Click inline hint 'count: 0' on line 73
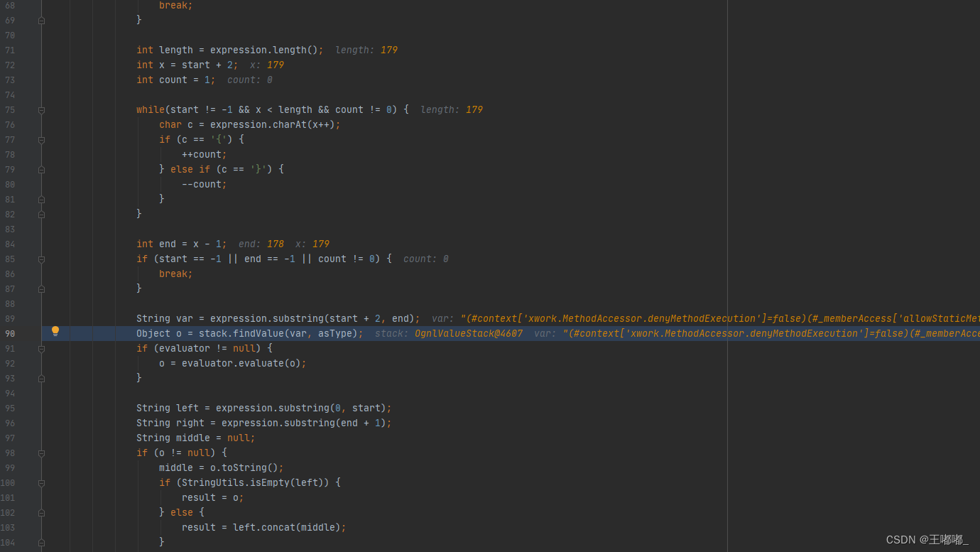The image size is (980, 552). click(x=250, y=80)
